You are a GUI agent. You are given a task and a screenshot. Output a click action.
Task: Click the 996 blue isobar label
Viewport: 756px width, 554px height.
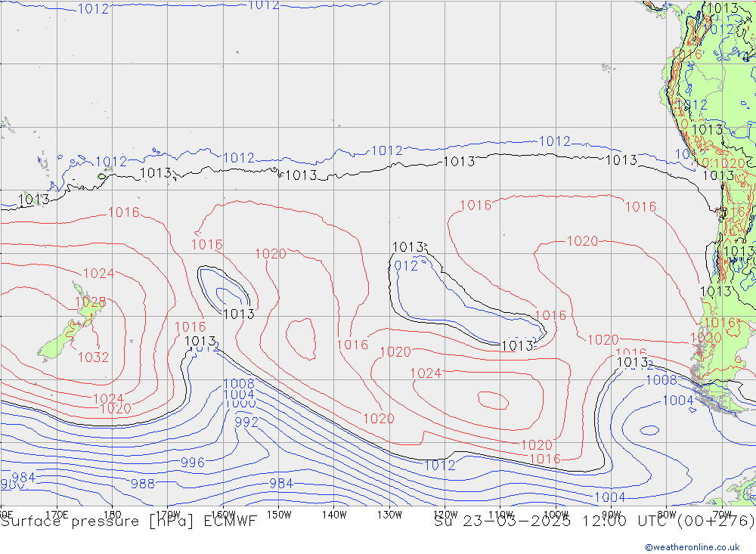[193, 463]
